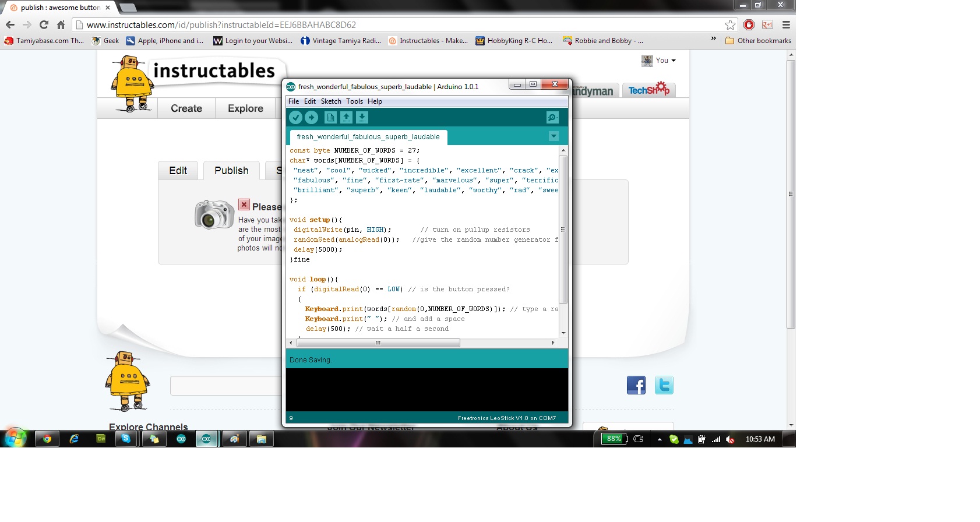Click the Arduino editor horizontal scrollbar thumb
The image size is (980, 522).
click(x=378, y=343)
